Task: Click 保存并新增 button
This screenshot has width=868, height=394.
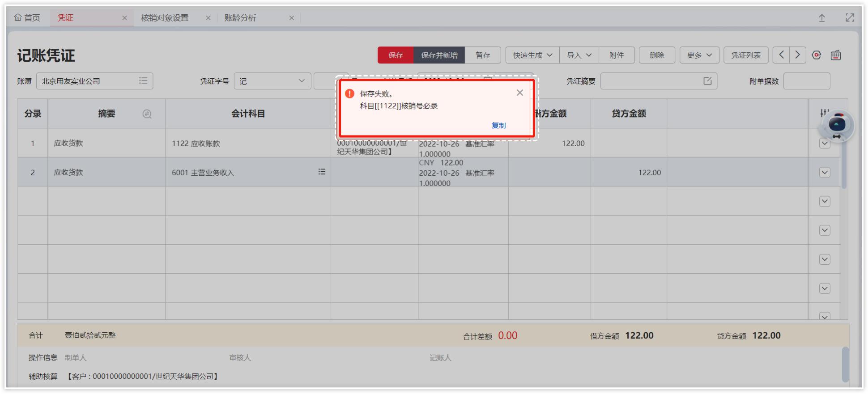Action: pyautogui.click(x=439, y=55)
